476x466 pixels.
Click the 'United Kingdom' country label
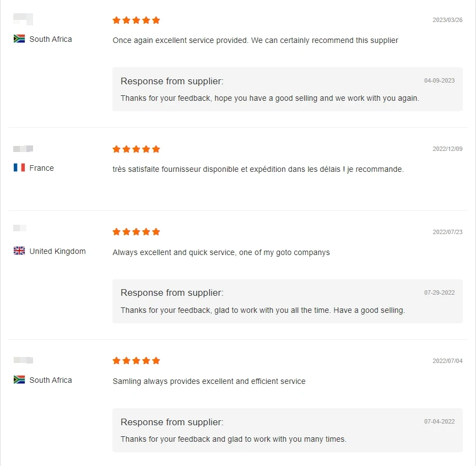pos(57,251)
